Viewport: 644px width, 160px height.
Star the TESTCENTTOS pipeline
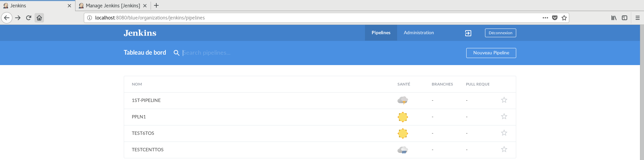pyautogui.click(x=504, y=149)
